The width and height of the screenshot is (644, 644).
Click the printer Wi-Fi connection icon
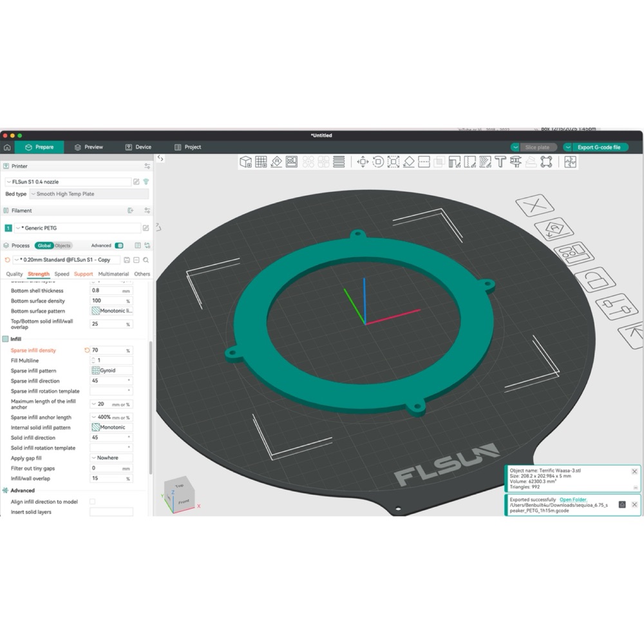(x=146, y=182)
